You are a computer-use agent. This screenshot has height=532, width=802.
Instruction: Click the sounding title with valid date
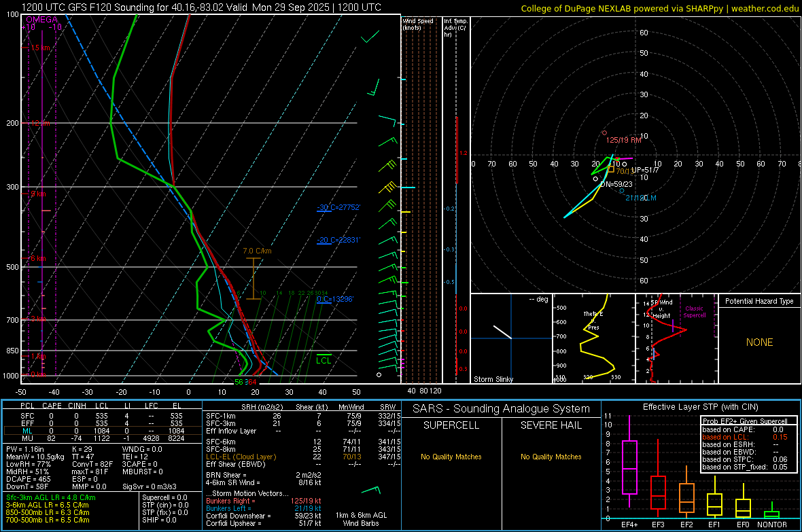(201, 7)
